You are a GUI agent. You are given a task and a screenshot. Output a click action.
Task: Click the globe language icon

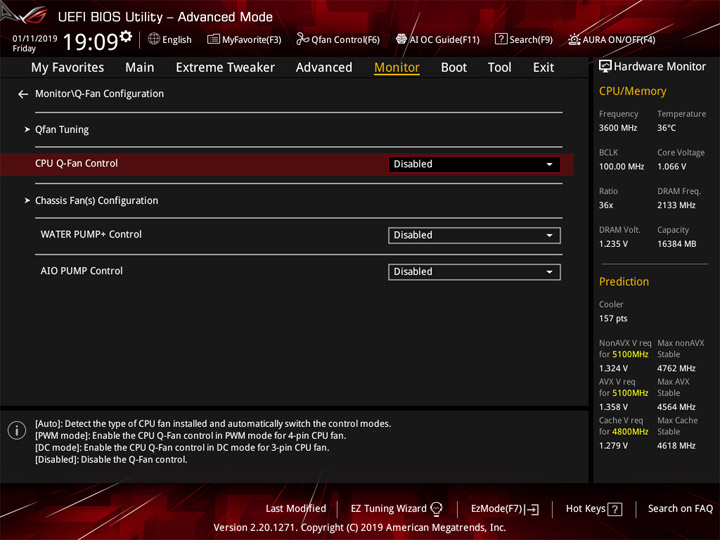[154, 39]
